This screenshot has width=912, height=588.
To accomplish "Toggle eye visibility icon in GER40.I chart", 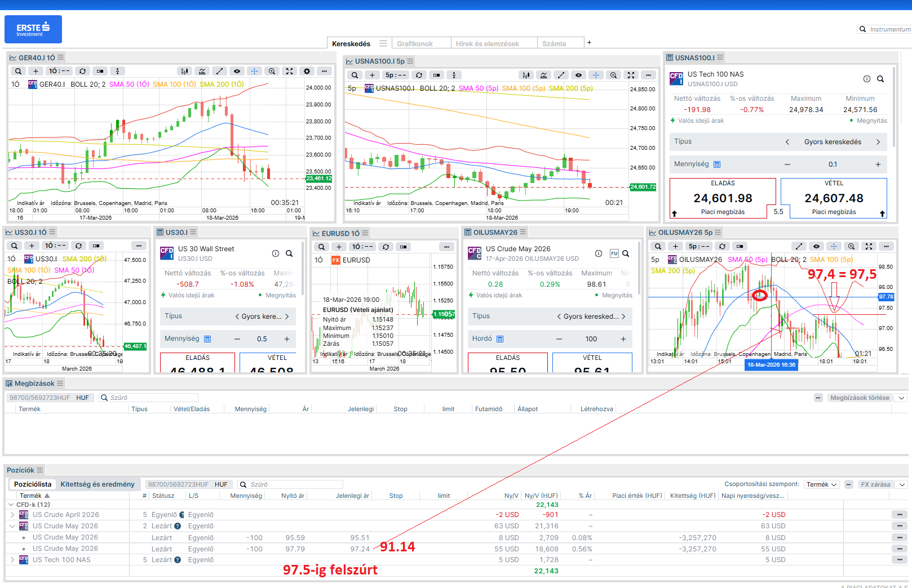I will (x=237, y=71).
